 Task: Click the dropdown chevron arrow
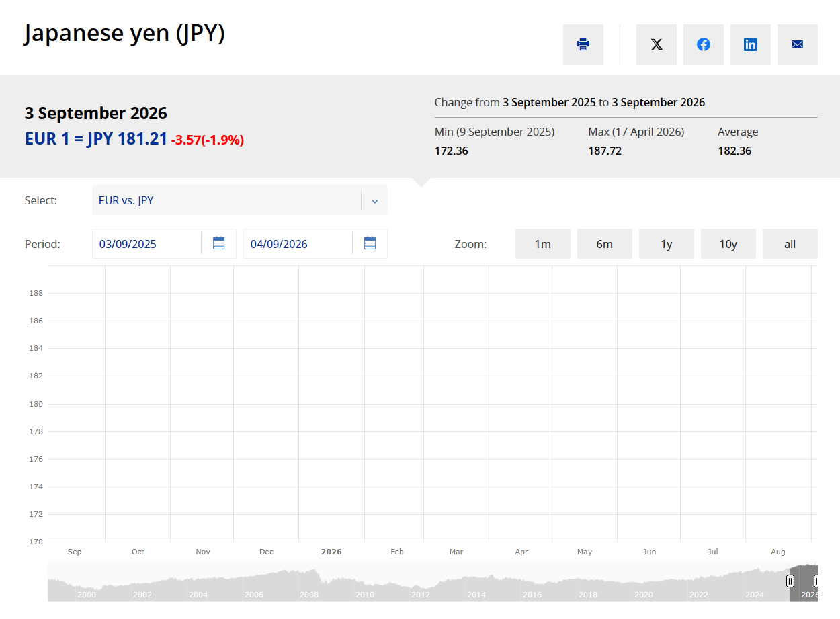(375, 201)
